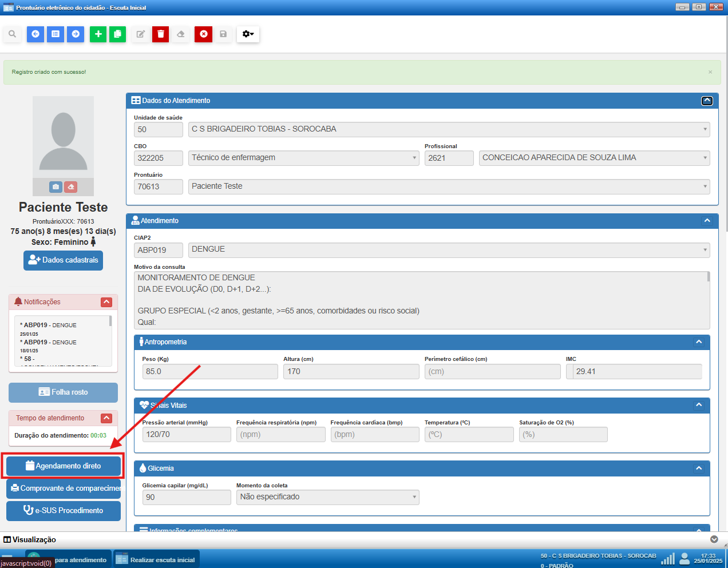Click the green plus new record icon

tap(98, 34)
